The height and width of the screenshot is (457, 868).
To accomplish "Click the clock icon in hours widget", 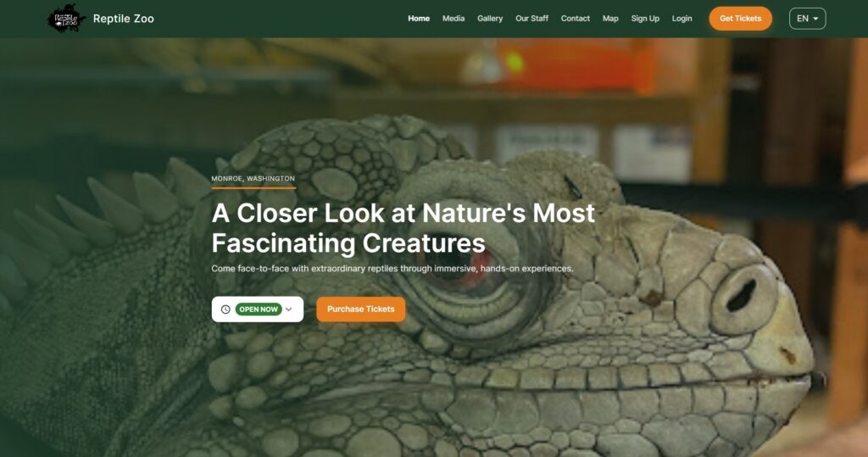I will (225, 309).
